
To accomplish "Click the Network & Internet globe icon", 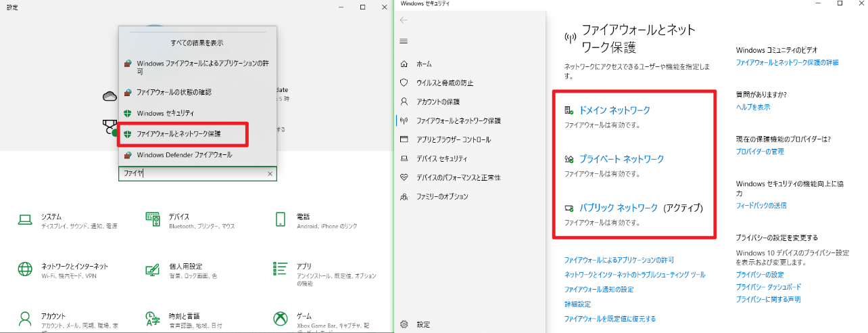I will pos(26,269).
